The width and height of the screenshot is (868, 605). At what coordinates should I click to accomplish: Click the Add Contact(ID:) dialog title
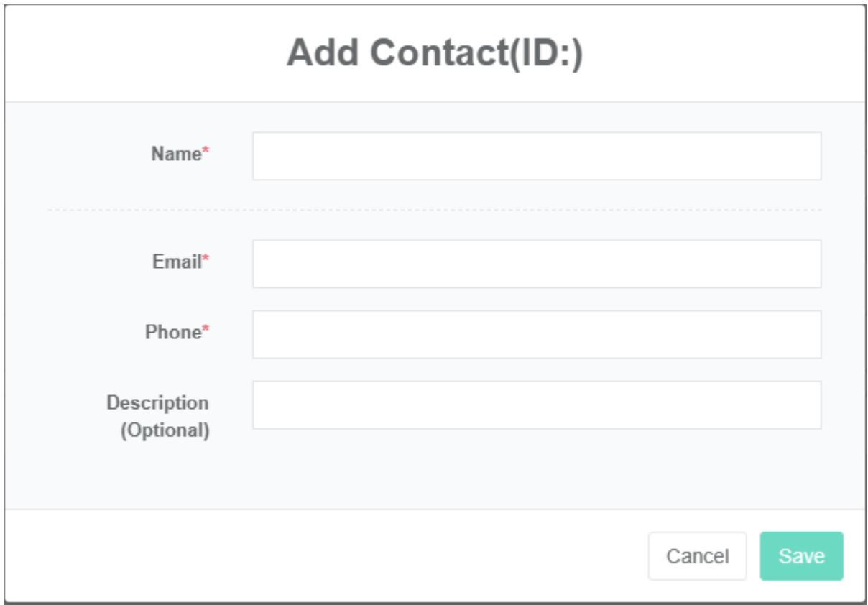pyautogui.click(x=434, y=54)
